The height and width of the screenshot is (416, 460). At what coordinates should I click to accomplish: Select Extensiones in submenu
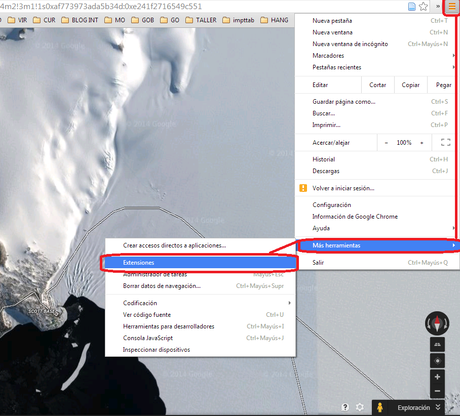(200, 263)
